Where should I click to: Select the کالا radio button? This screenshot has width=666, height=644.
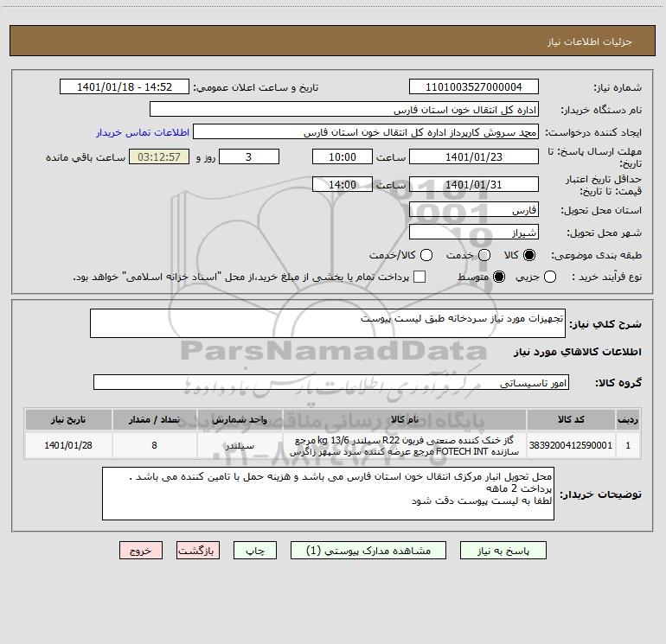pyautogui.click(x=529, y=255)
